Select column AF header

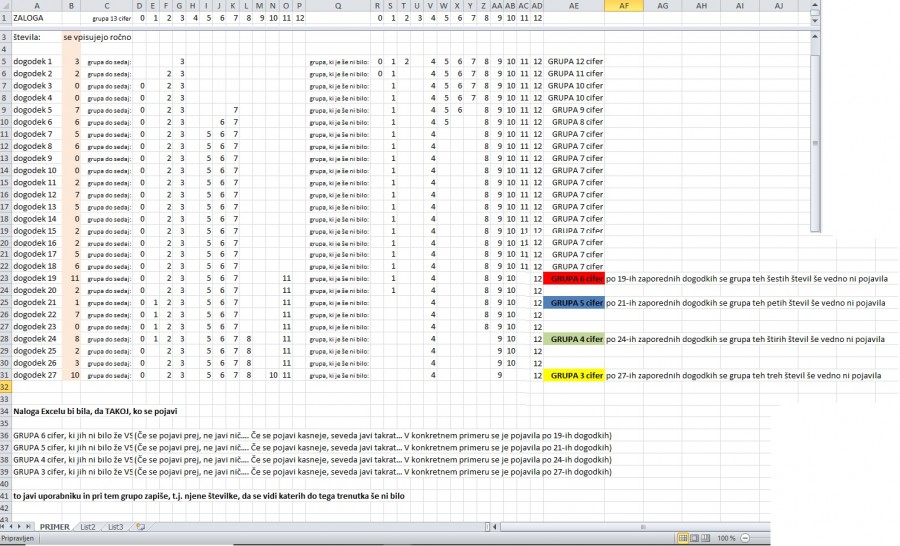pos(624,6)
